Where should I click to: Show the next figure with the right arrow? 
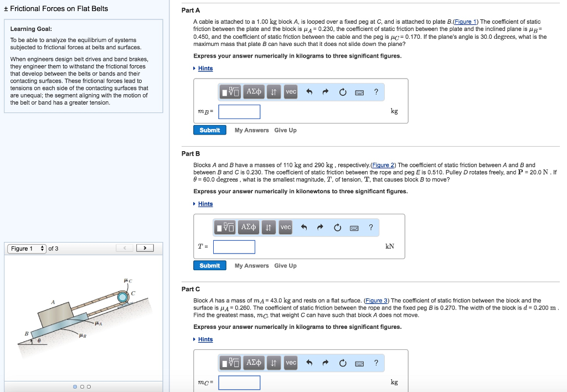coord(145,248)
